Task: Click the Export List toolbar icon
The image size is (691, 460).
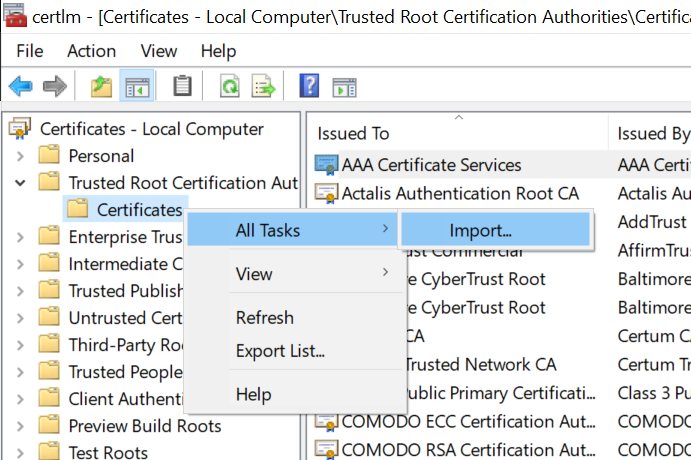Action: [263, 86]
